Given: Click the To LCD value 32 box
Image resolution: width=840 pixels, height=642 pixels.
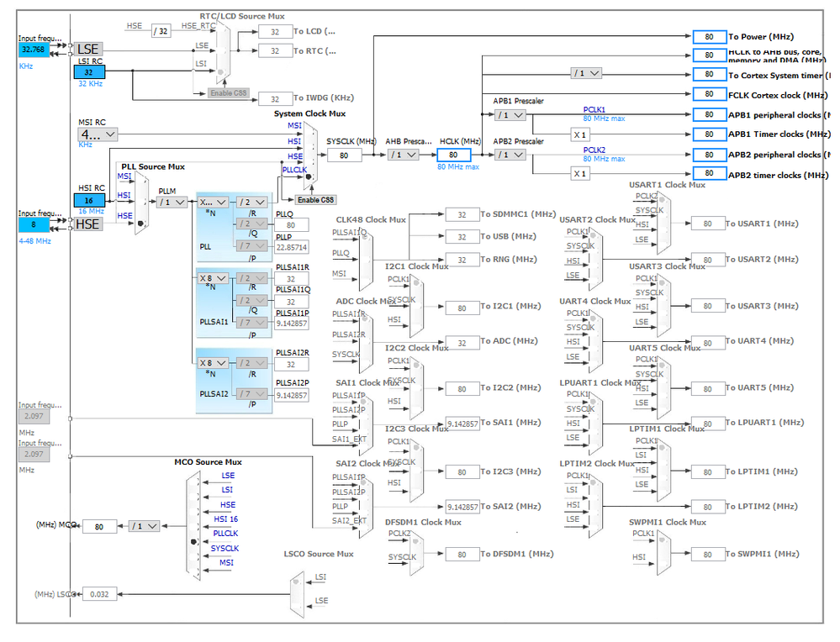Looking at the screenshot, I should tap(275, 32).
